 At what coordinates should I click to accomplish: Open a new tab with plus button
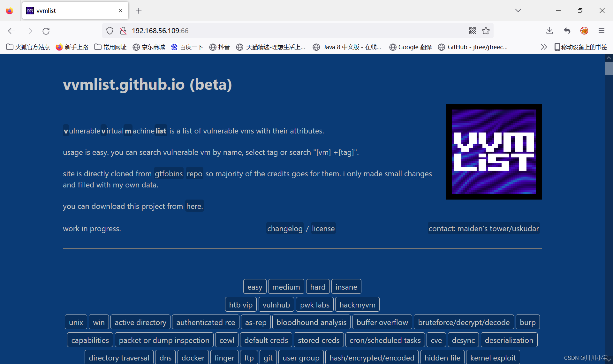[139, 11]
